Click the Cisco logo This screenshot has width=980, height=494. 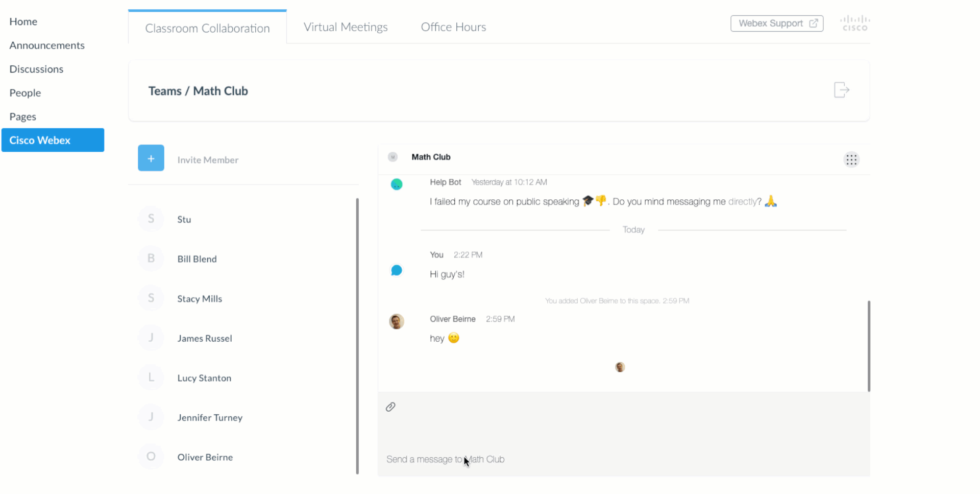point(855,23)
